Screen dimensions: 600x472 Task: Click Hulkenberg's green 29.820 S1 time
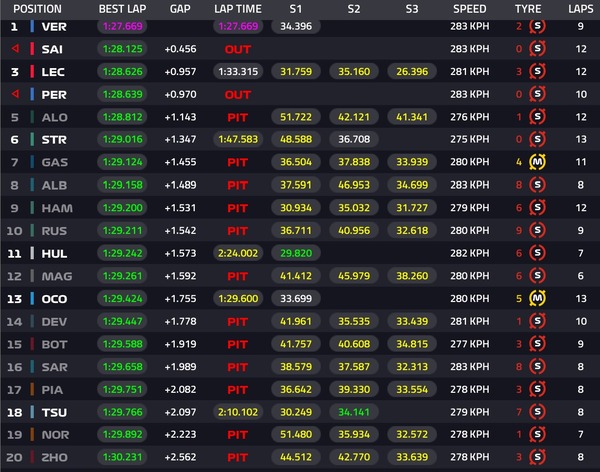point(296,253)
